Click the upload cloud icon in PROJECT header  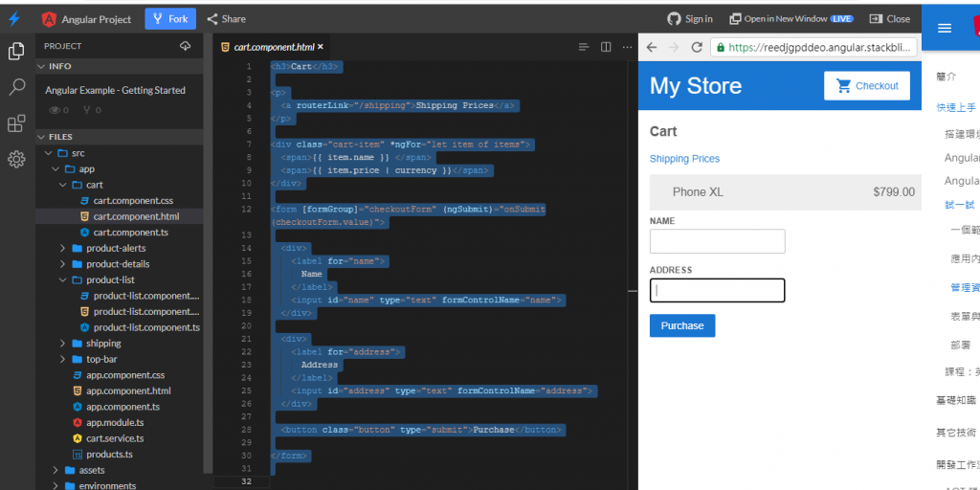click(185, 46)
